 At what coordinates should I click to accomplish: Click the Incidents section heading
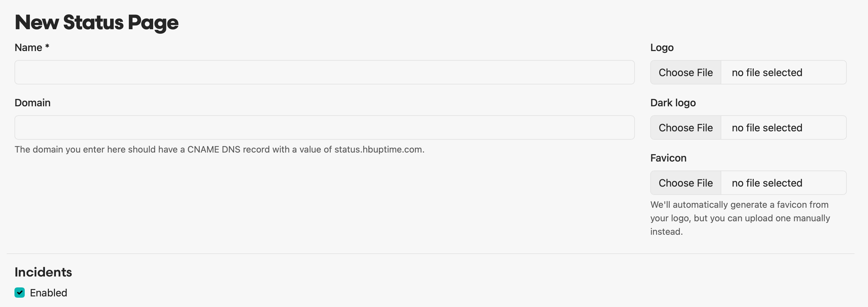[43, 272]
